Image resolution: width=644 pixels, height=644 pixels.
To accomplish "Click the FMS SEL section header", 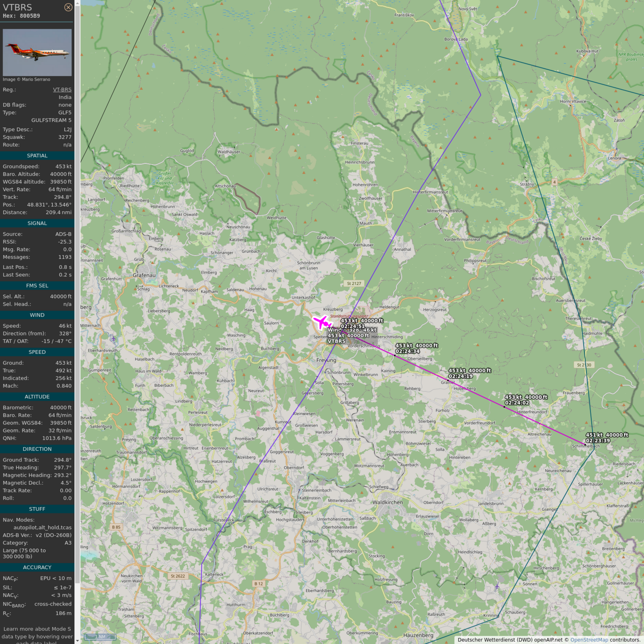I will pyautogui.click(x=37, y=286).
